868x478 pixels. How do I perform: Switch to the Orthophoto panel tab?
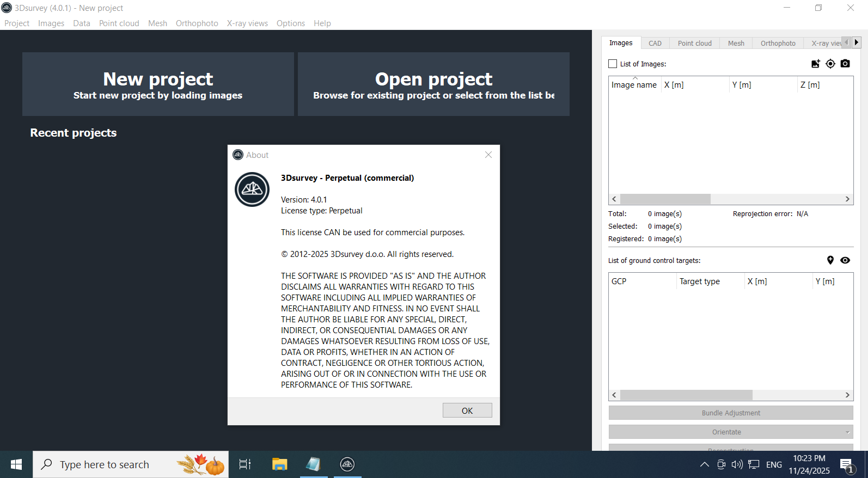coord(778,44)
